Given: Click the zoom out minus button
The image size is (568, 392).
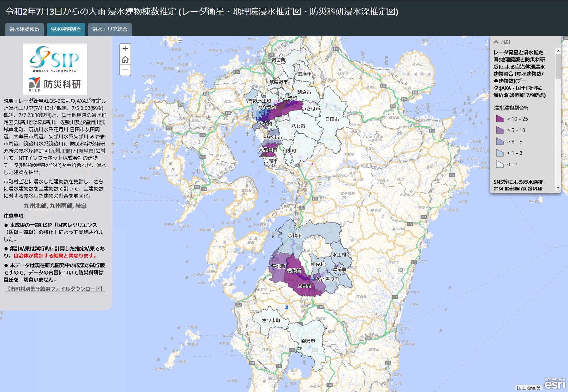Looking at the screenshot, I should click(125, 70).
